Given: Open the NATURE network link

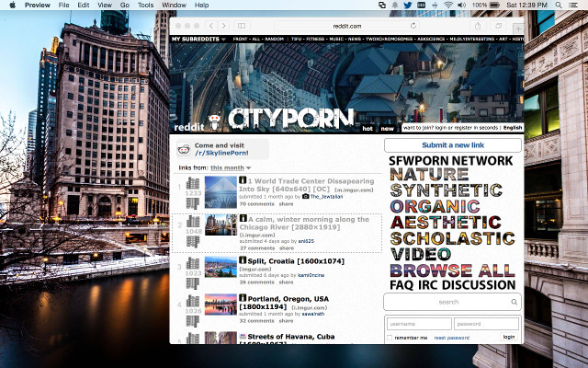Looking at the screenshot, I should point(429,174).
